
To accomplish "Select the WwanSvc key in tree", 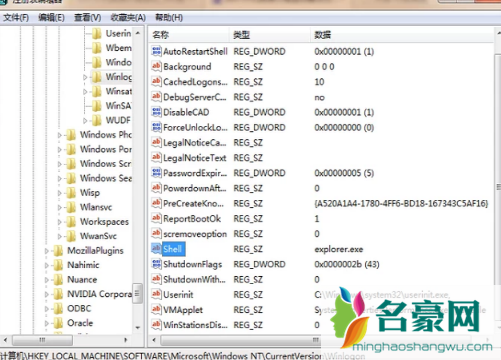I will pos(98,236).
